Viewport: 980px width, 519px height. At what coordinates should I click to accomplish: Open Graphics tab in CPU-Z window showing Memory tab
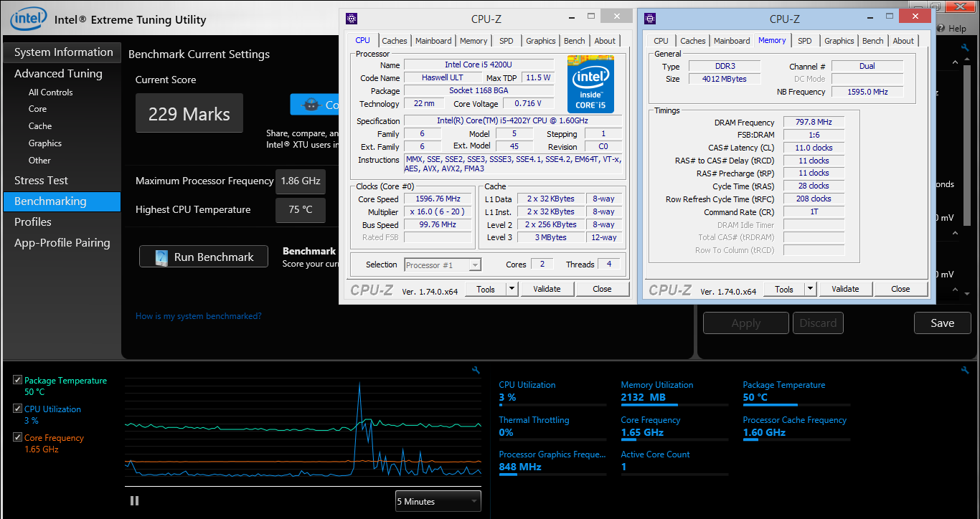pyautogui.click(x=839, y=41)
